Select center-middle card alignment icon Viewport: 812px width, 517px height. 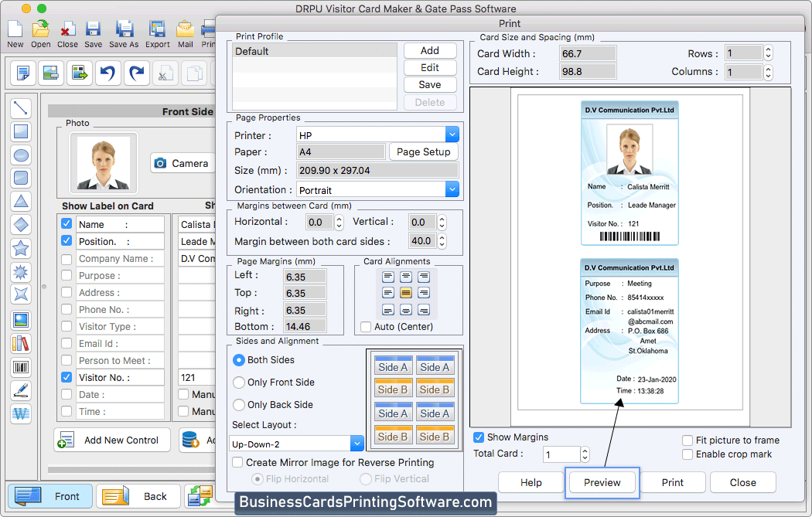coord(406,293)
